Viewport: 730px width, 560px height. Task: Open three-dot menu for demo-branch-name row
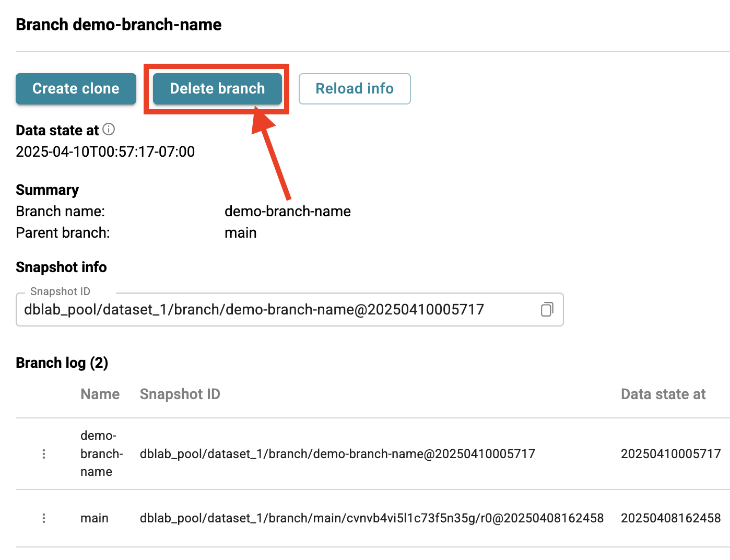44,454
